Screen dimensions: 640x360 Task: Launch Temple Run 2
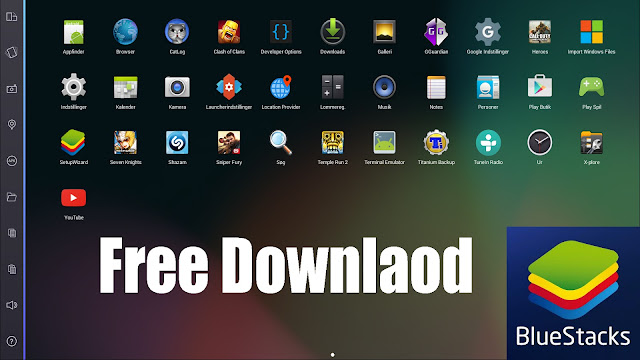click(x=333, y=142)
